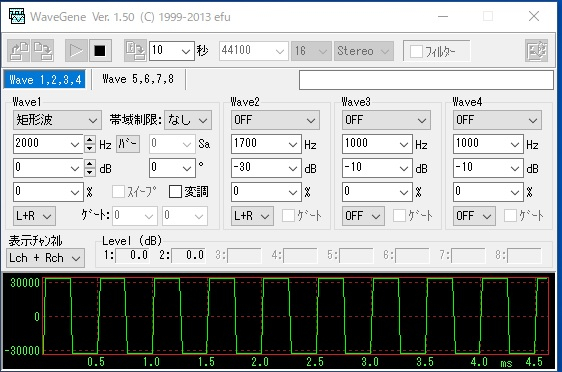Toggle the スイープ checkbox in Wave1
The image size is (562, 372).
coord(118,192)
